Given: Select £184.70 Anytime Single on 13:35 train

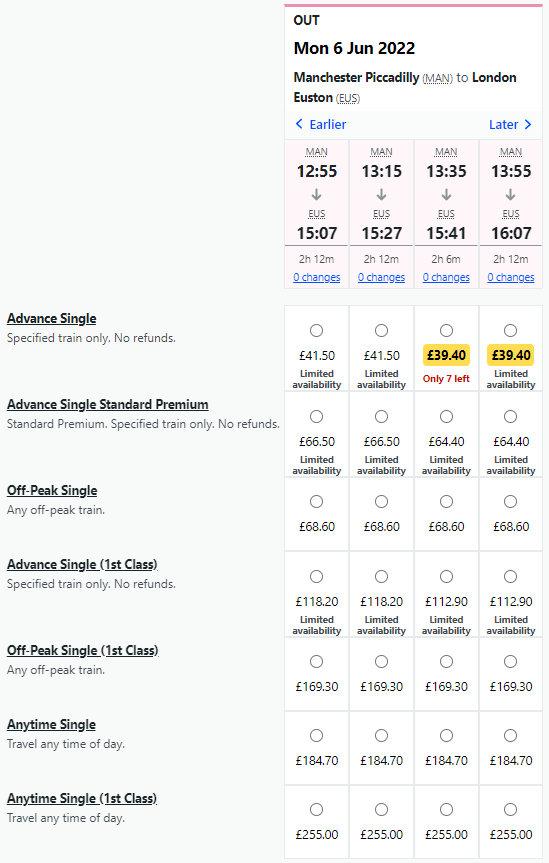Looking at the screenshot, I should coord(447,735).
